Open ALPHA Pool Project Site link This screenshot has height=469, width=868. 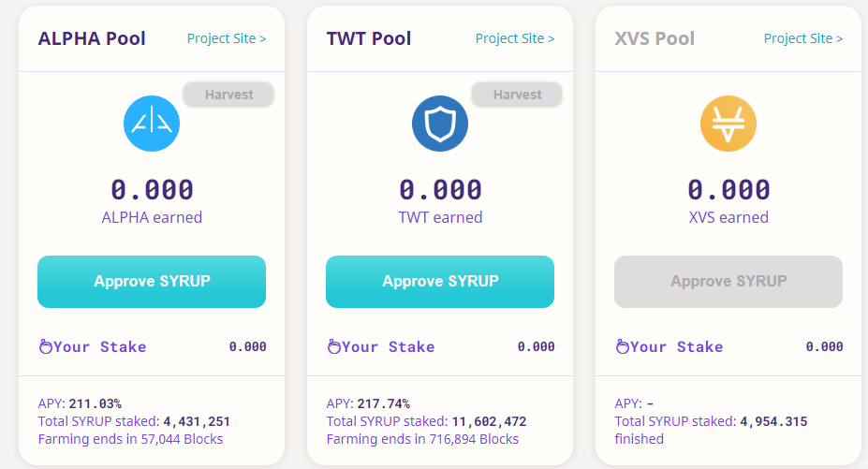(x=227, y=38)
